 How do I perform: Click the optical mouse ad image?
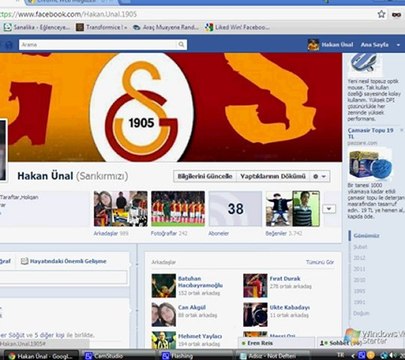coord(364,65)
